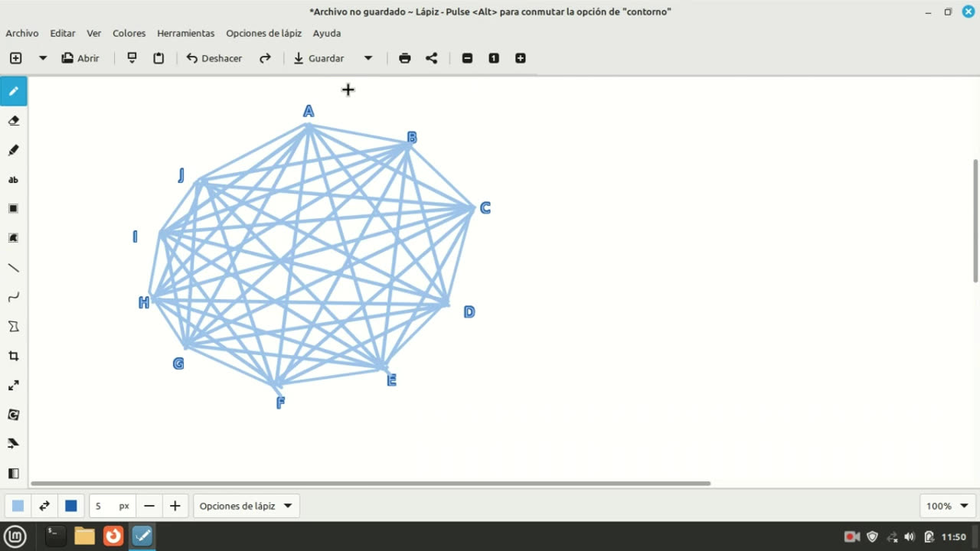Select the Eraser tool
The image size is (980, 551).
pyautogui.click(x=14, y=121)
